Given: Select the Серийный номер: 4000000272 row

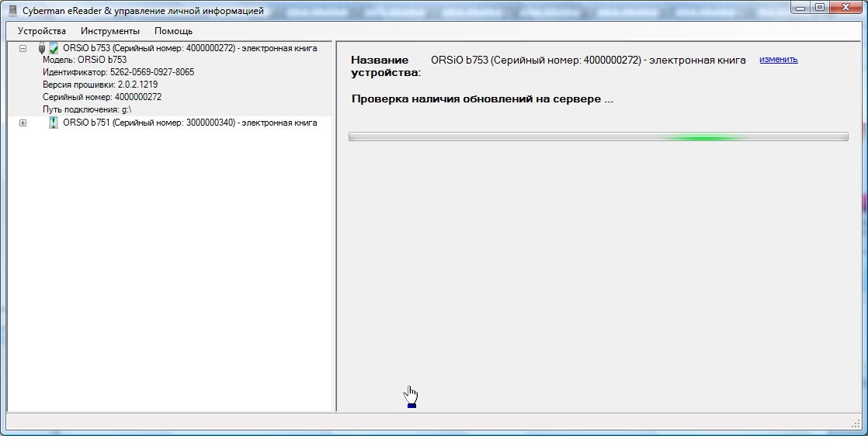Looking at the screenshot, I should (x=102, y=97).
